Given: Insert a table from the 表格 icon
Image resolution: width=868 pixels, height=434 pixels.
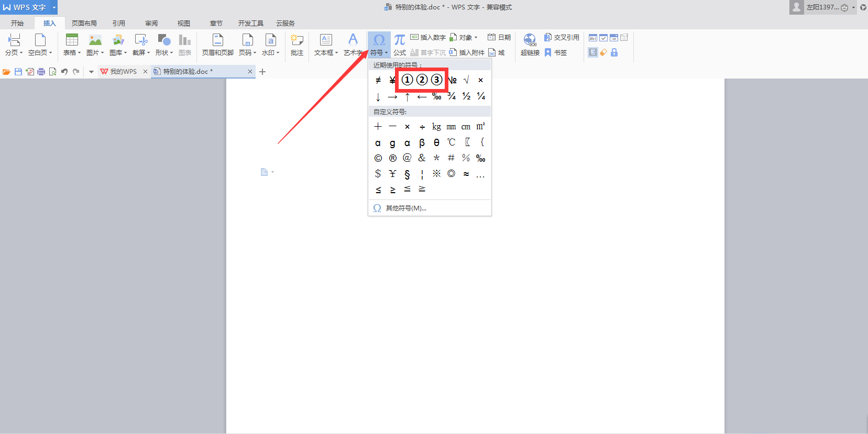Looking at the screenshot, I should 72,40.
